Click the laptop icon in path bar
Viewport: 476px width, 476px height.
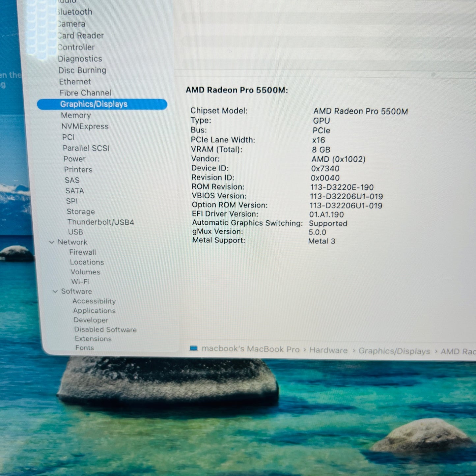(x=194, y=348)
